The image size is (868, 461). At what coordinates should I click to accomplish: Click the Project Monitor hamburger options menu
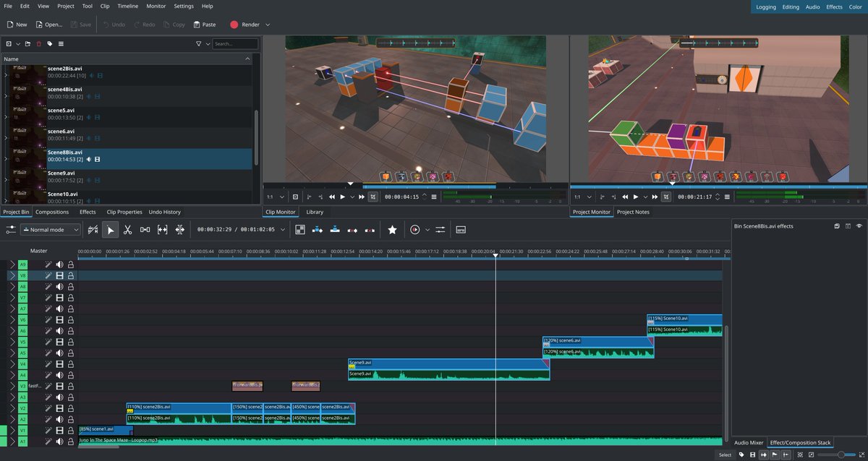point(727,197)
